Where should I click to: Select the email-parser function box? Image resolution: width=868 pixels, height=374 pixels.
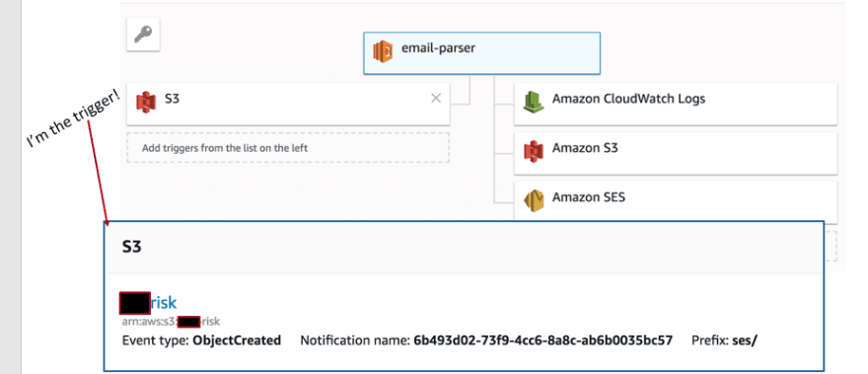point(481,53)
